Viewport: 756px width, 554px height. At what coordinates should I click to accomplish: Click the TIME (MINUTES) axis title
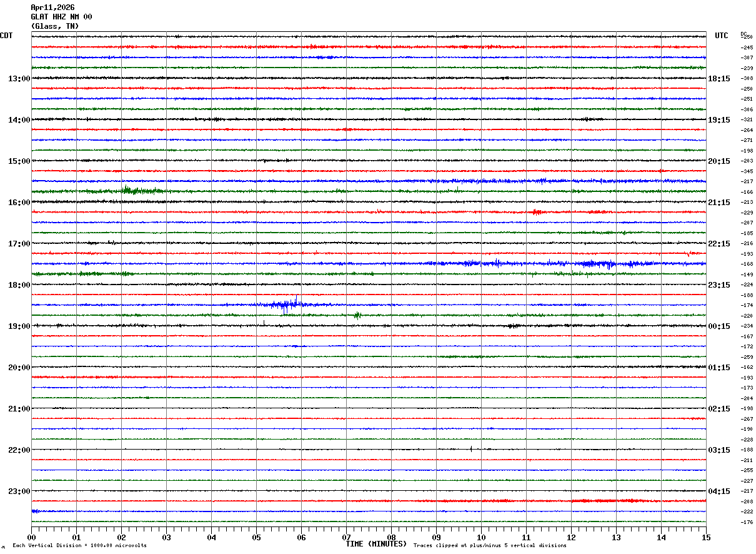click(376, 544)
